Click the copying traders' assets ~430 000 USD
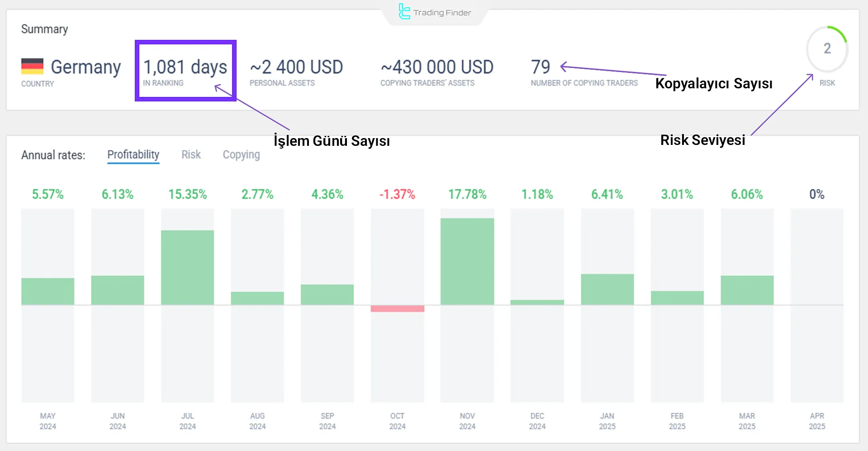This screenshot has height=451, width=868. pyautogui.click(x=437, y=67)
